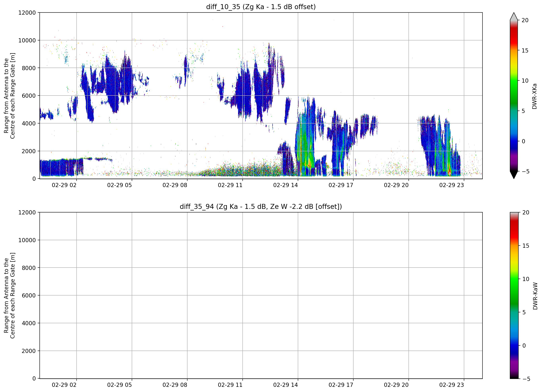Click the 02-29 14 tick label on the top plot
The height and width of the screenshot is (392, 542).
coord(285,185)
